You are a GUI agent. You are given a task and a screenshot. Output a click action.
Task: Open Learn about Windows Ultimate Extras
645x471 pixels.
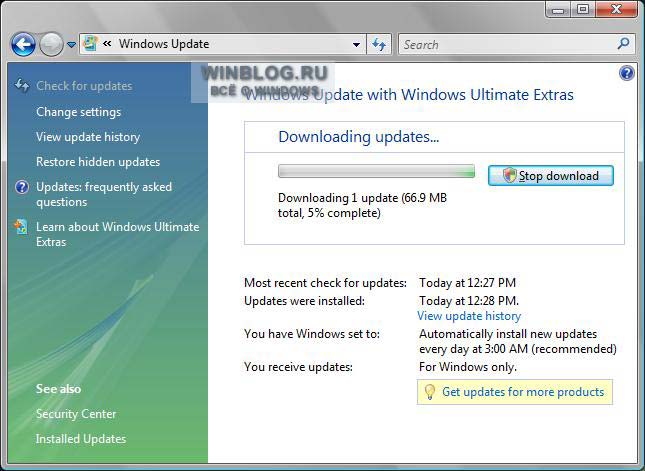(118, 234)
